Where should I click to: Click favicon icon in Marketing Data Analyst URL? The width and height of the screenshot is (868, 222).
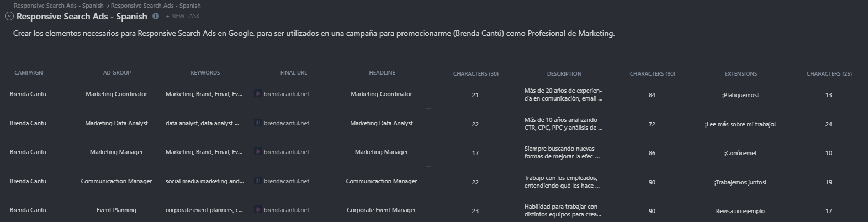coord(258,123)
